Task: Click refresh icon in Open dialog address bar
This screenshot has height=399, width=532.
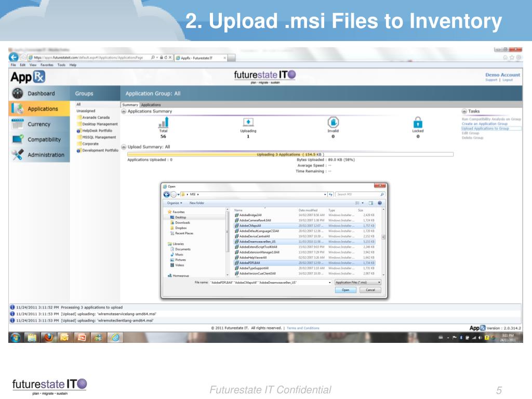Action: (331, 194)
